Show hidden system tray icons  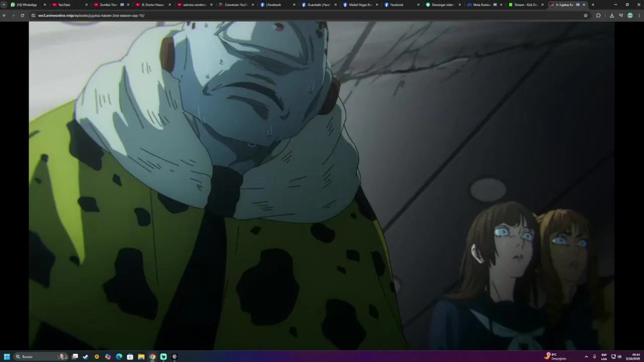[586, 356]
